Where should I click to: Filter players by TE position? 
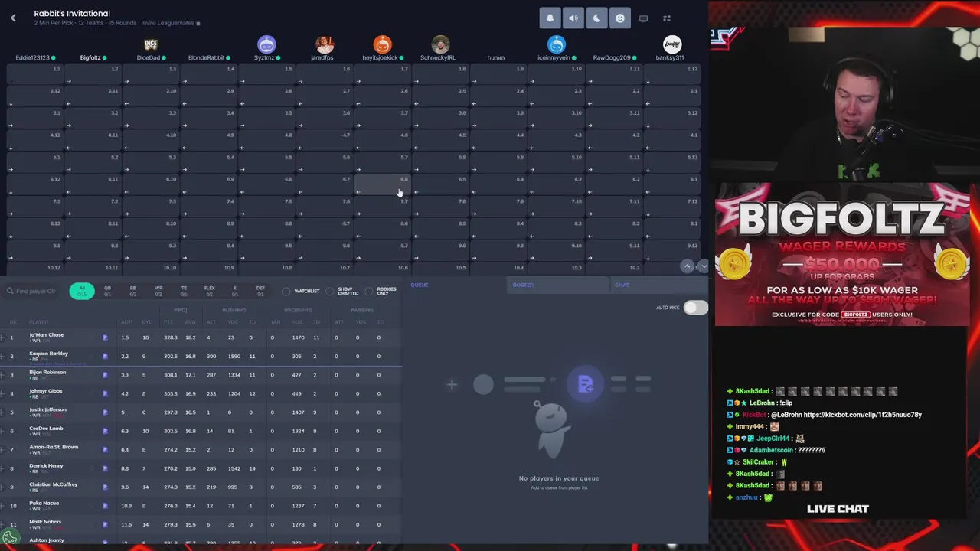click(184, 291)
